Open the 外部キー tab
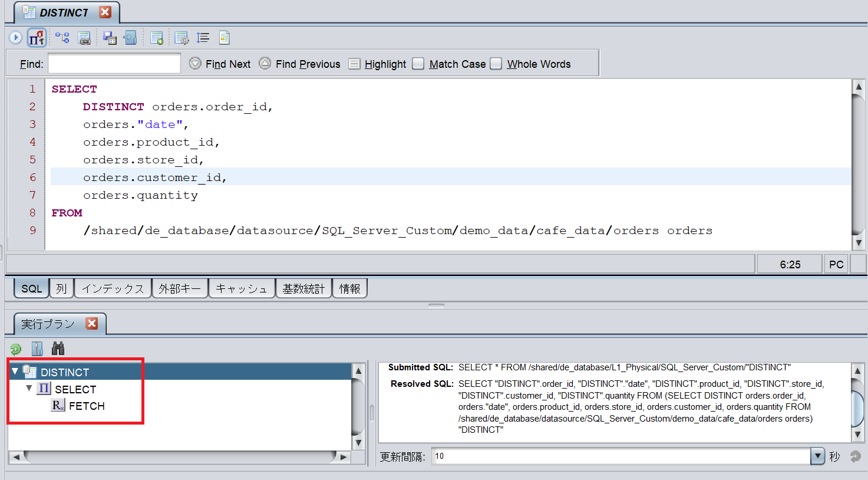 (180, 288)
